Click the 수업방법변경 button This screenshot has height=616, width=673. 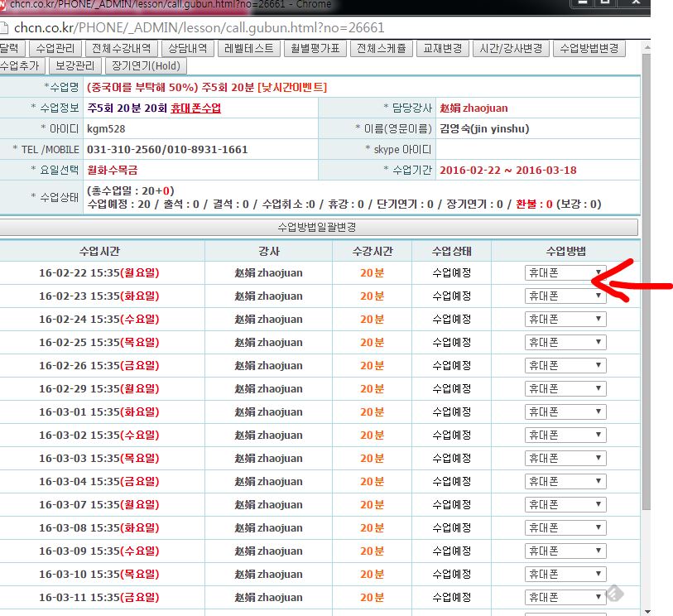point(589,49)
